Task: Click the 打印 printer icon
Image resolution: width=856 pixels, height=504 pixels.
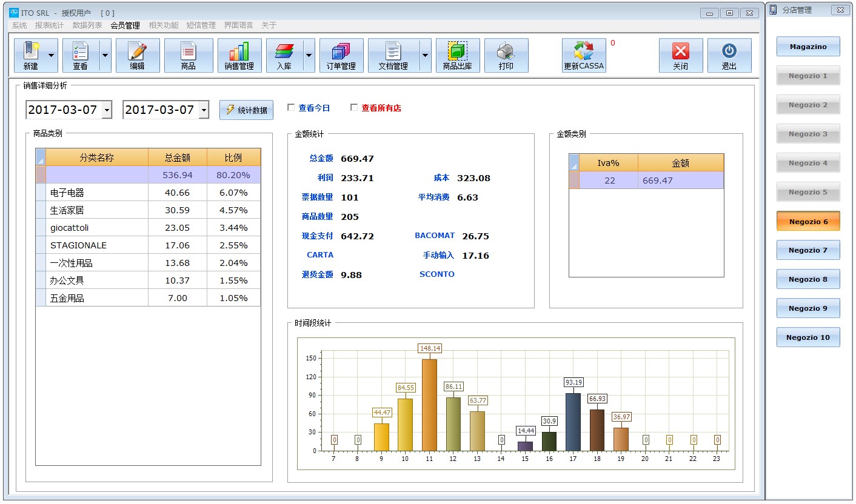Action: click(x=506, y=52)
